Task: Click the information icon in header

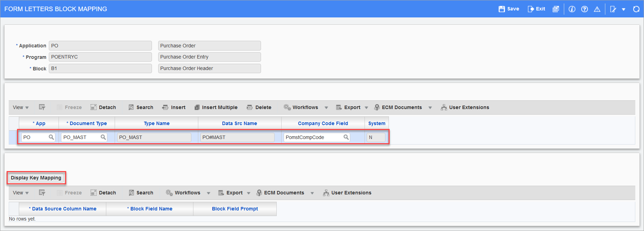Action: pos(572,9)
